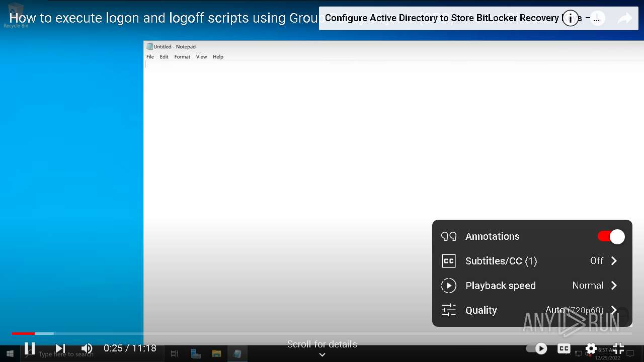Image resolution: width=644 pixels, height=362 pixels.
Task: Pause the video playback
Action: 30,348
